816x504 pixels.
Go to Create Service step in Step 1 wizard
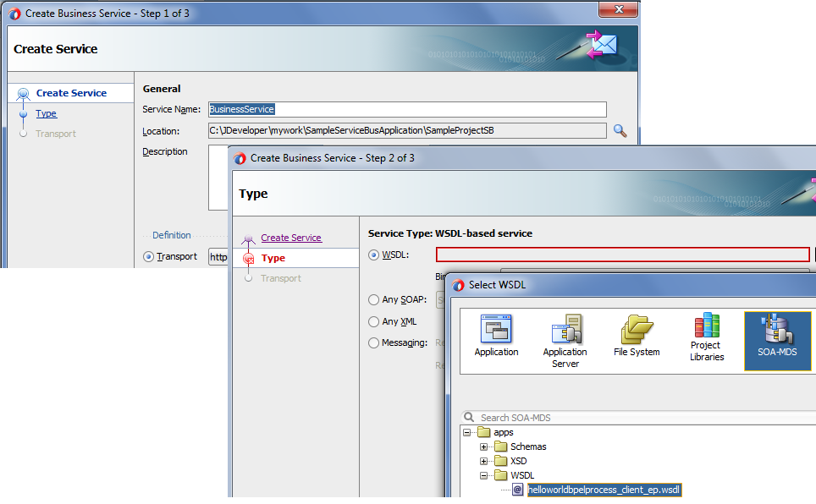coord(71,93)
